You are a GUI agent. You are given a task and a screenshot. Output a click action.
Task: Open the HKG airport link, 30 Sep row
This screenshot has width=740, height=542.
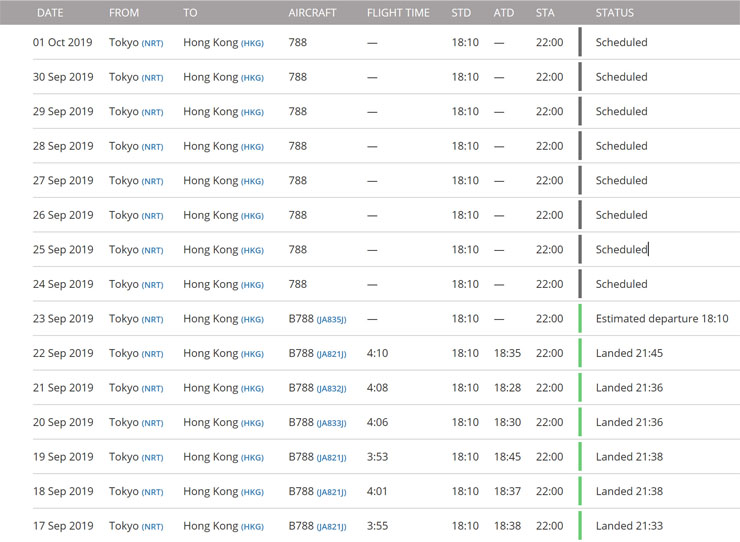[252, 78]
